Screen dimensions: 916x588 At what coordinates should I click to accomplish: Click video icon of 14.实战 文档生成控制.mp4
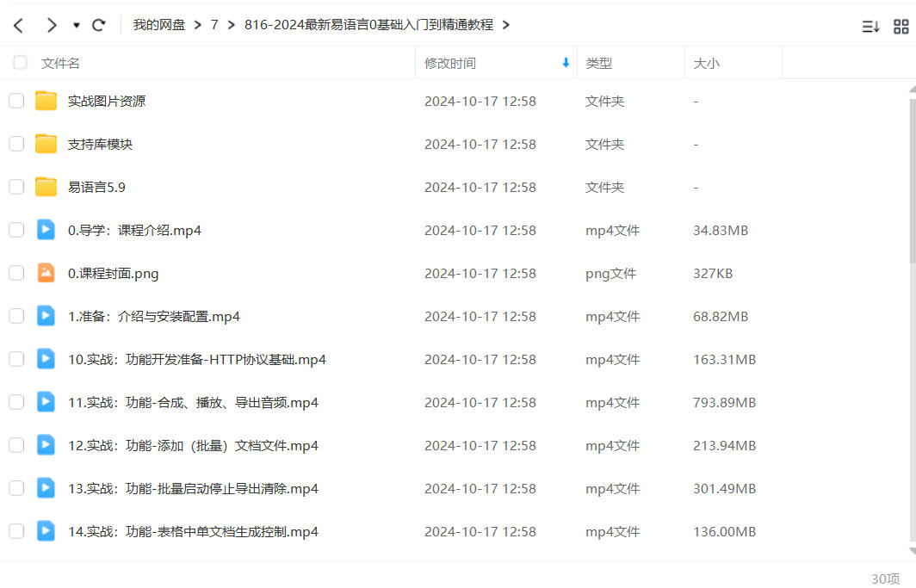click(46, 531)
